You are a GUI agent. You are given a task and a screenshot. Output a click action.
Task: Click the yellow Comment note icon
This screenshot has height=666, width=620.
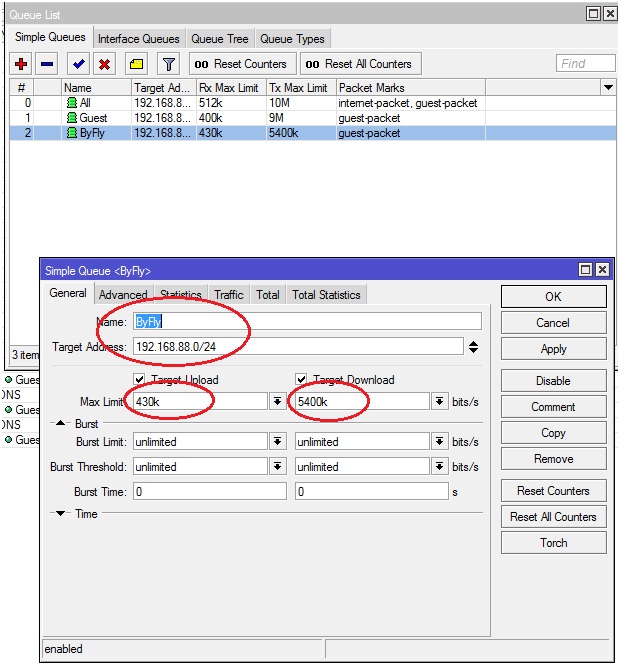(x=136, y=64)
